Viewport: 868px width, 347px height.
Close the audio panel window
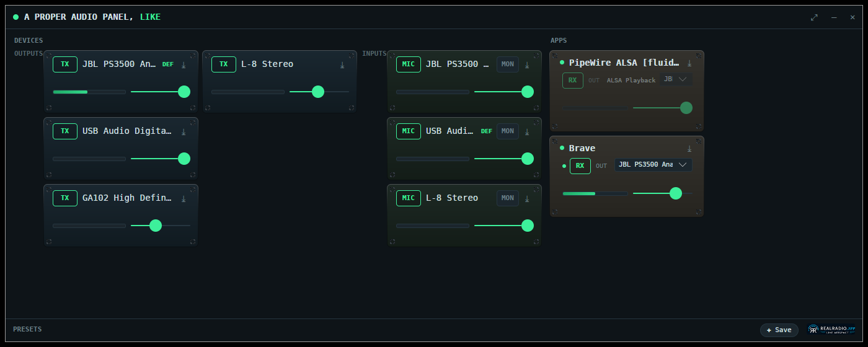(x=854, y=17)
